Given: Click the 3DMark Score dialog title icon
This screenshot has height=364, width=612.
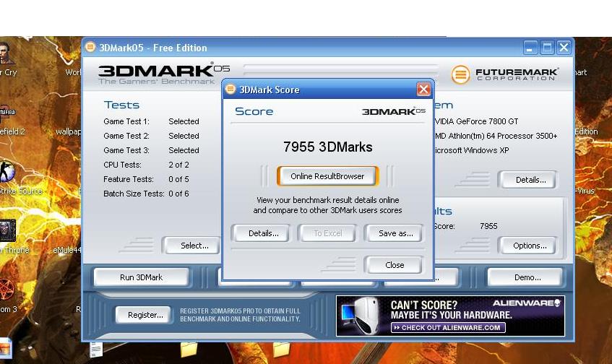Looking at the screenshot, I should [230, 89].
